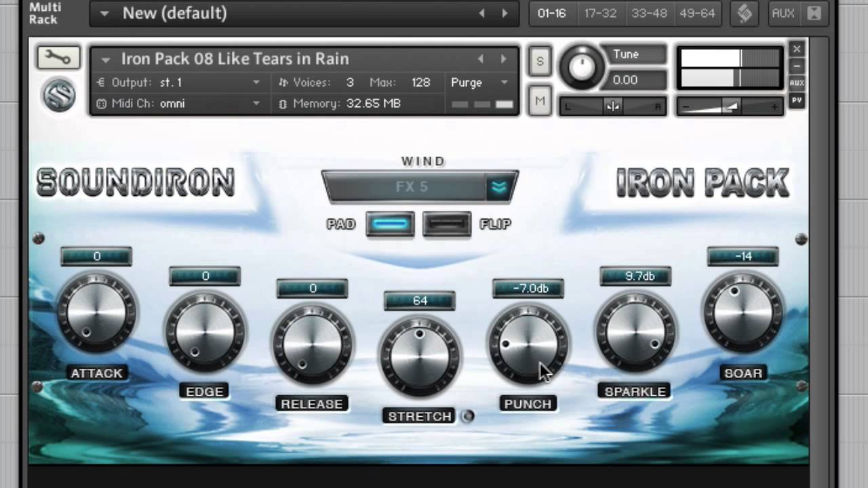This screenshot has height=488, width=868.
Task: Go to the previous multi preset arrow
Action: [x=481, y=13]
